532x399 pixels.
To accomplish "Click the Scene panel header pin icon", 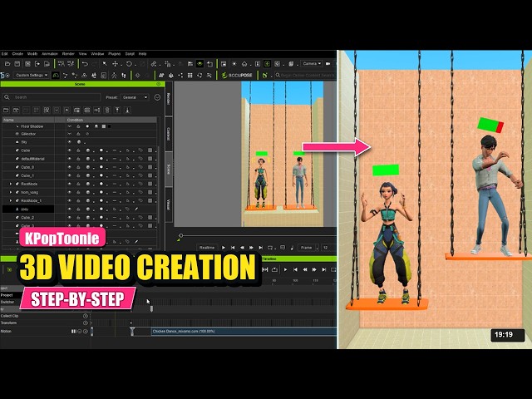I will pos(159,84).
